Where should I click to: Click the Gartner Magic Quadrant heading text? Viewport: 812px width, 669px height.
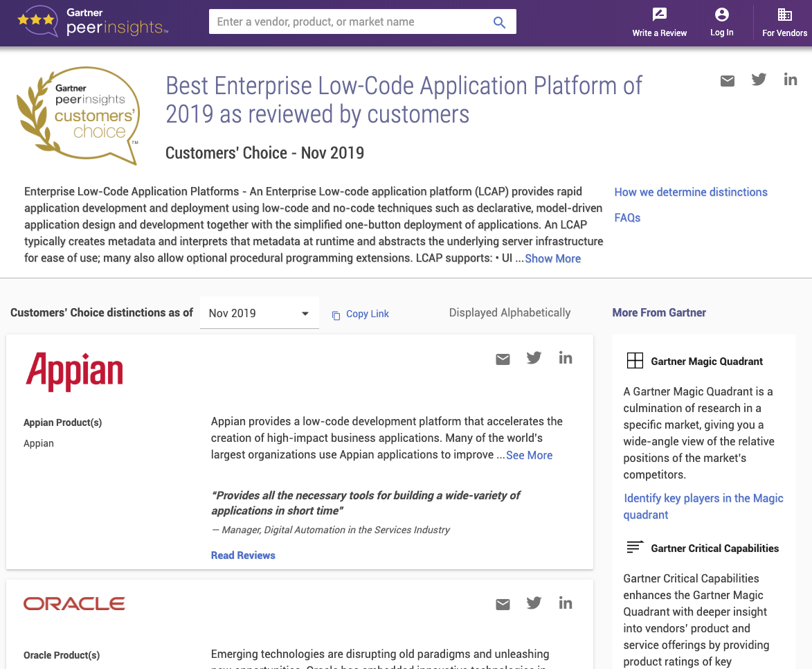pyautogui.click(x=707, y=362)
